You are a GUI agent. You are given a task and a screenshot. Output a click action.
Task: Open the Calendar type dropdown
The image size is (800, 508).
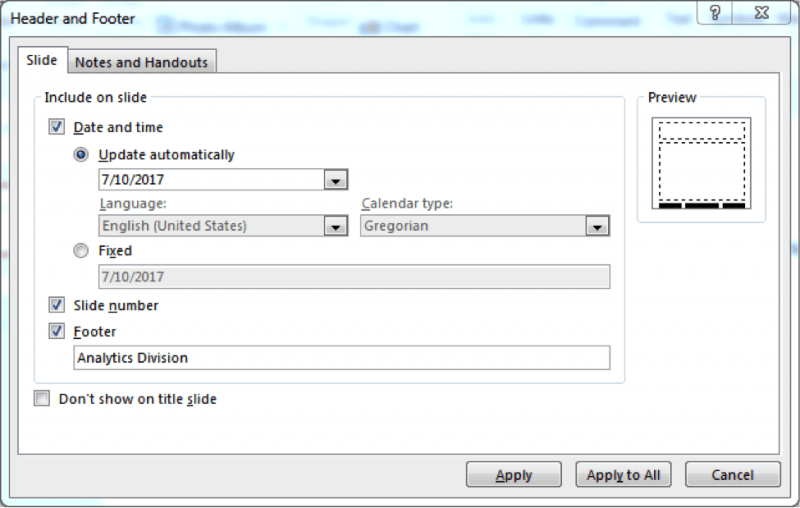[598, 227]
